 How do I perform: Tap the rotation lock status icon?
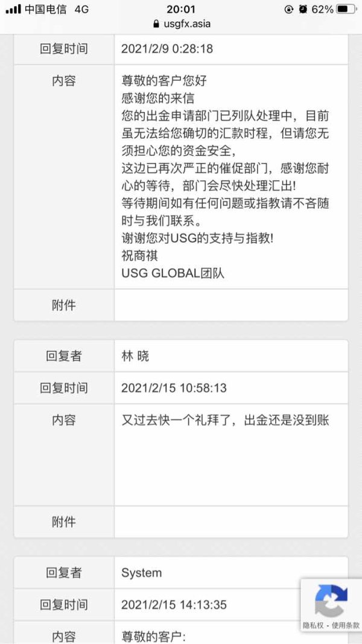coord(289,9)
